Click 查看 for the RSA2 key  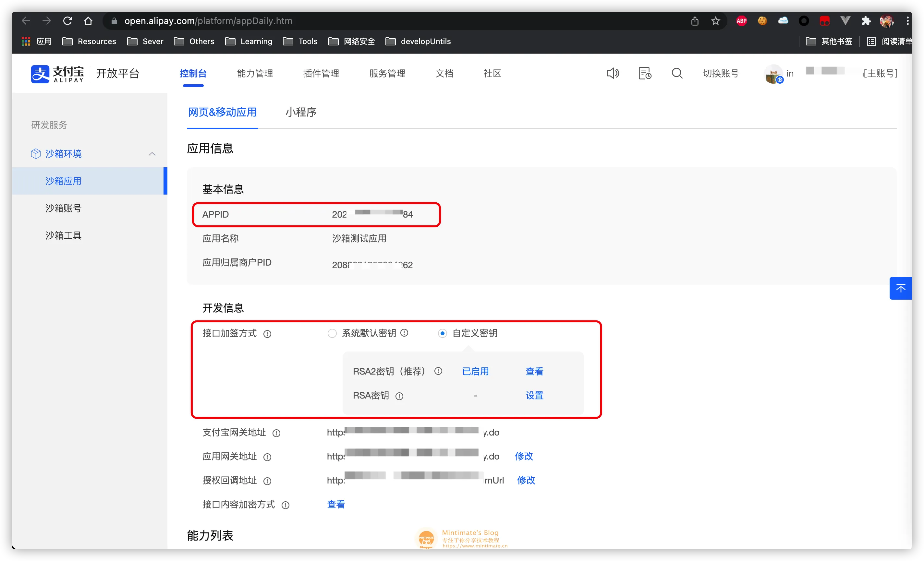tap(534, 371)
